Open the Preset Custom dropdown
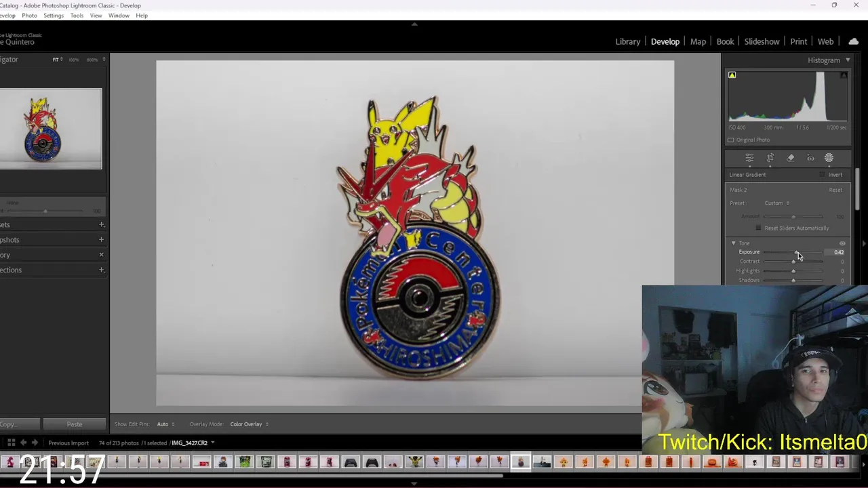 click(776, 203)
